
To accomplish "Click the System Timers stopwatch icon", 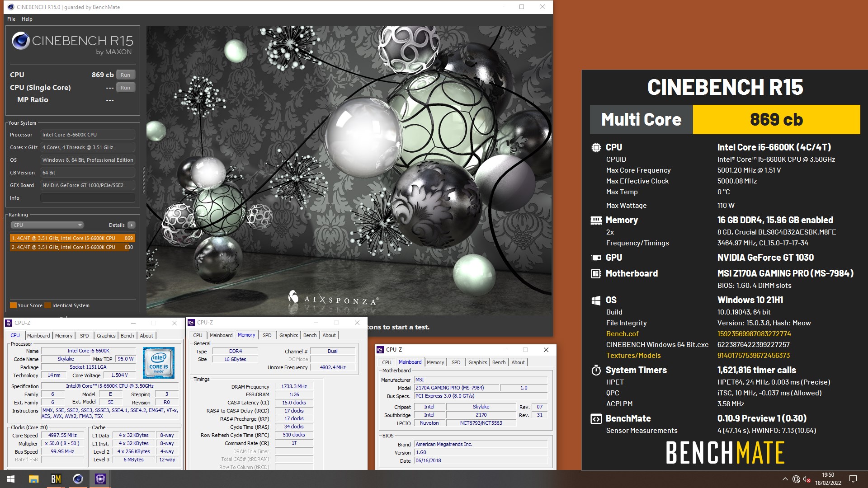I will pyautogui.click(x=596, y=370).
